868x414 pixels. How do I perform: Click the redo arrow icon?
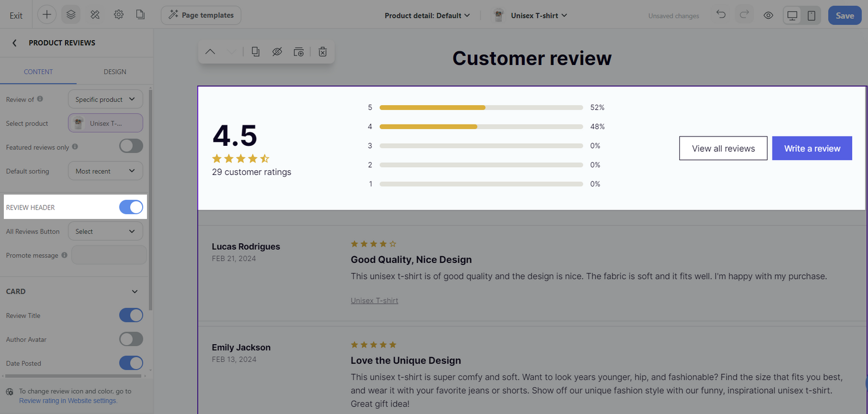click(744, 15)
